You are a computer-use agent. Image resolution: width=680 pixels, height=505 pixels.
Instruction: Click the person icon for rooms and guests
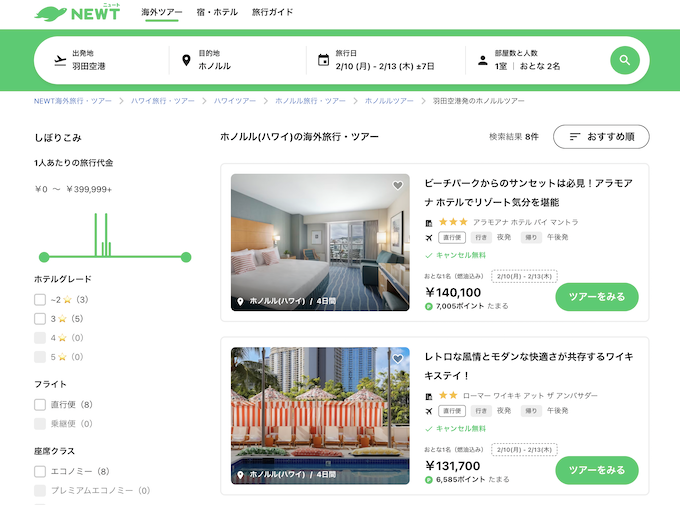(482, 60)
